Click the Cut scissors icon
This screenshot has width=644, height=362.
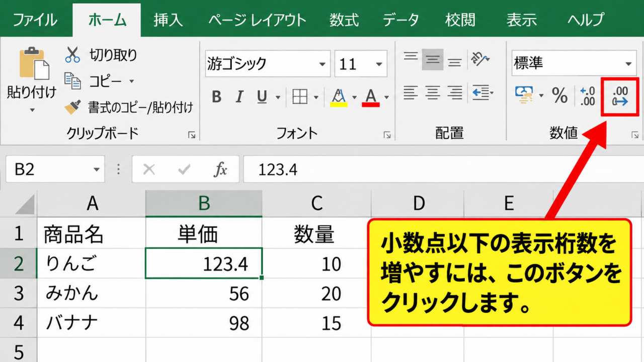tap(72, 55)
